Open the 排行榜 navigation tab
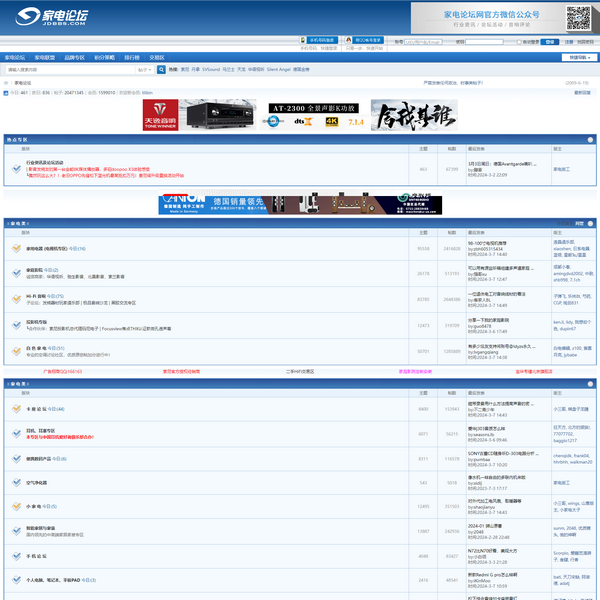The height and width of the screenshot is (600, 600). coord(132,57)
